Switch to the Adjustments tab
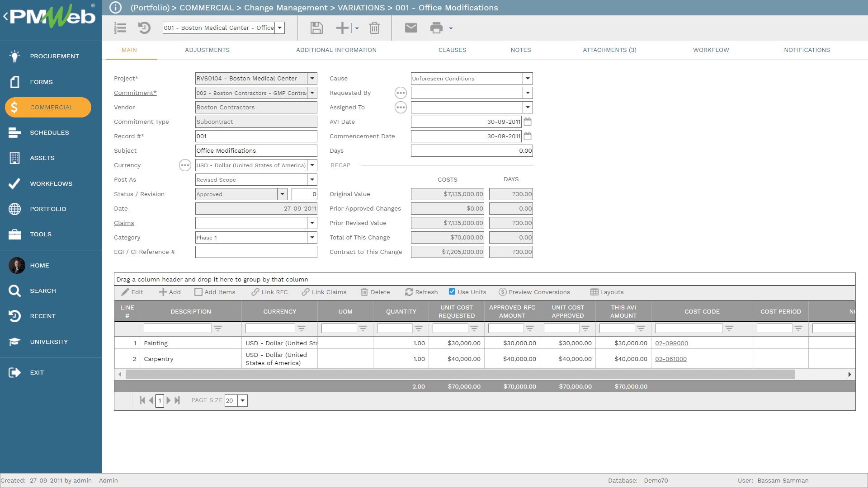Image resolution: width=868 pixels, height=488 pixels. [x=207, y=50]
